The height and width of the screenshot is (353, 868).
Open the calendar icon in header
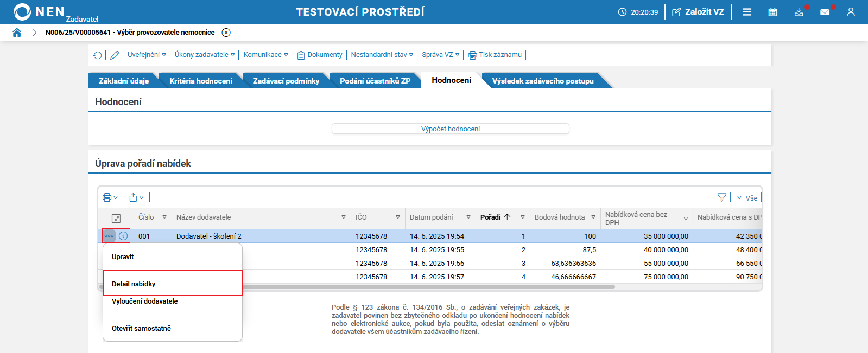pos(773,12)
